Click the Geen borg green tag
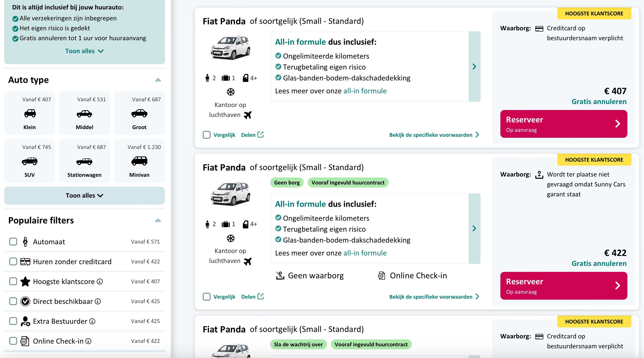Screen dimensions: 644x358 [x=287, y=183]
